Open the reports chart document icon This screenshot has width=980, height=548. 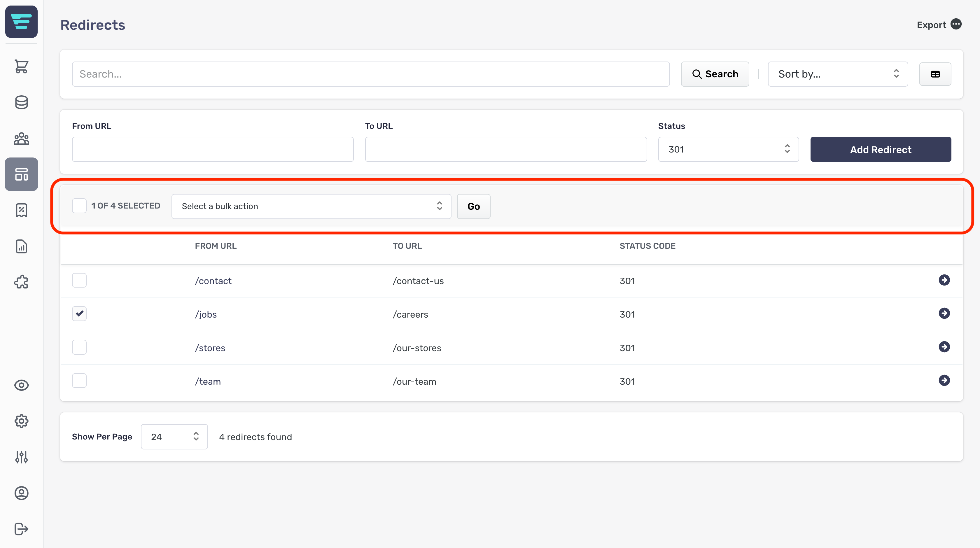coord(21,246)
